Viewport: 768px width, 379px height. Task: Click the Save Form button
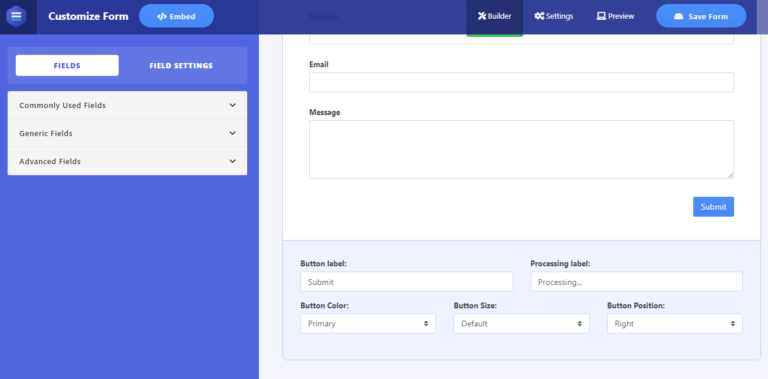[x=701, y=16]
